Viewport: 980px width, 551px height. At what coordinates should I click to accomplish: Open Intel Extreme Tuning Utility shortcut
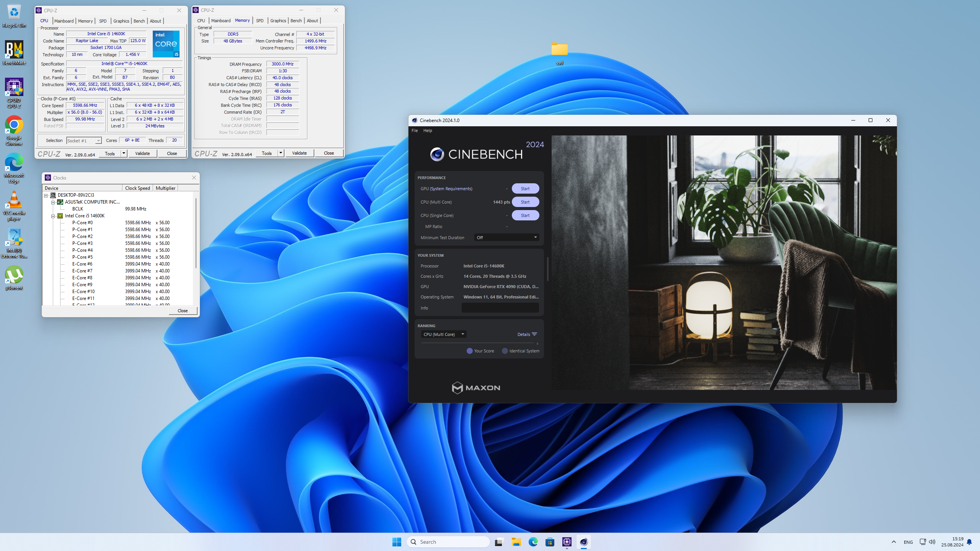tap(14, 243)
